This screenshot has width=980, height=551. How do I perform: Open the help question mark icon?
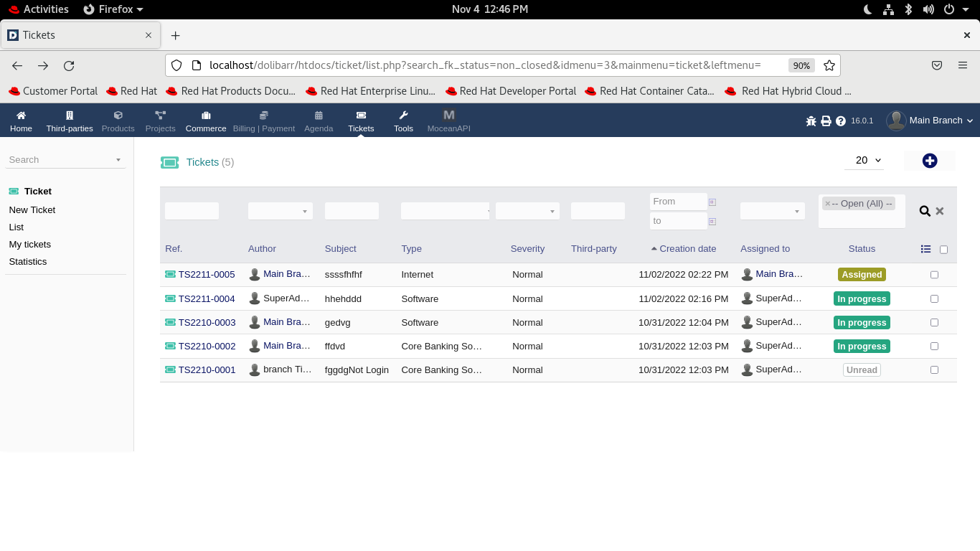pos(841,121)
